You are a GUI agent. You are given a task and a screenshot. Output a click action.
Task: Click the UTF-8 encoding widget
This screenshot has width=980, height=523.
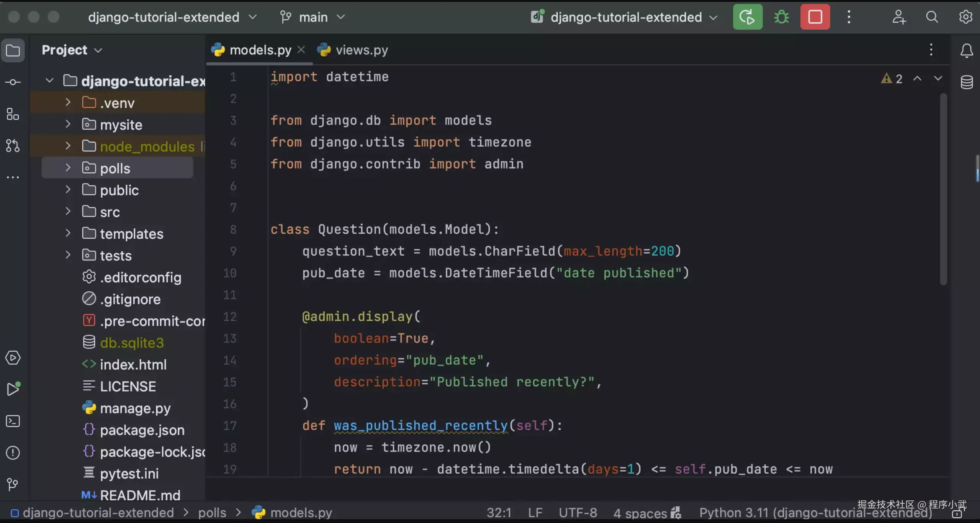[x=578, y=513]
